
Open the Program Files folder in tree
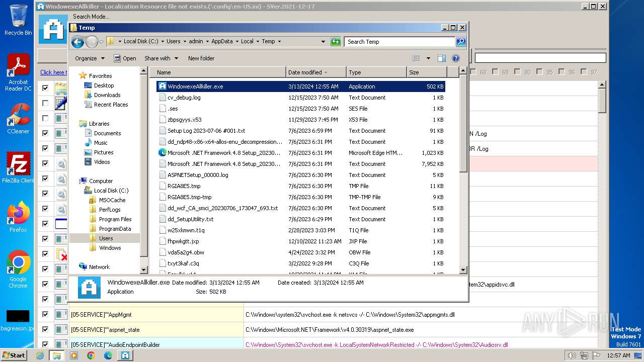coord(115,219)
